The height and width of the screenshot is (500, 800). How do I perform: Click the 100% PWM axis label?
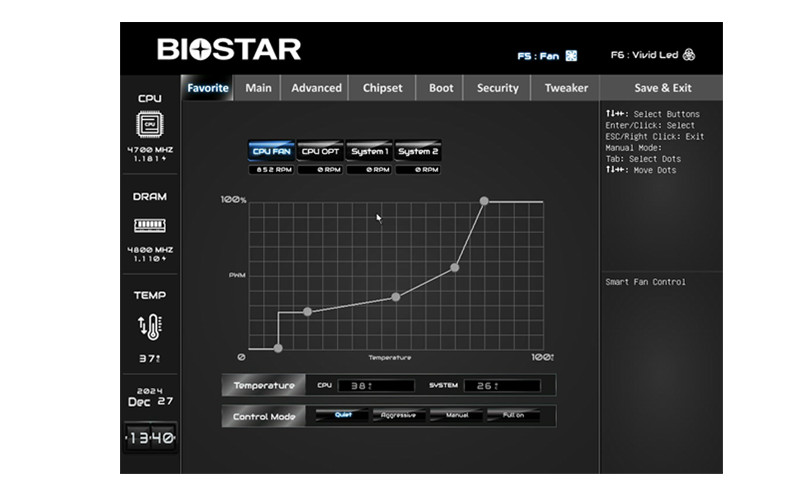point(233,199)
